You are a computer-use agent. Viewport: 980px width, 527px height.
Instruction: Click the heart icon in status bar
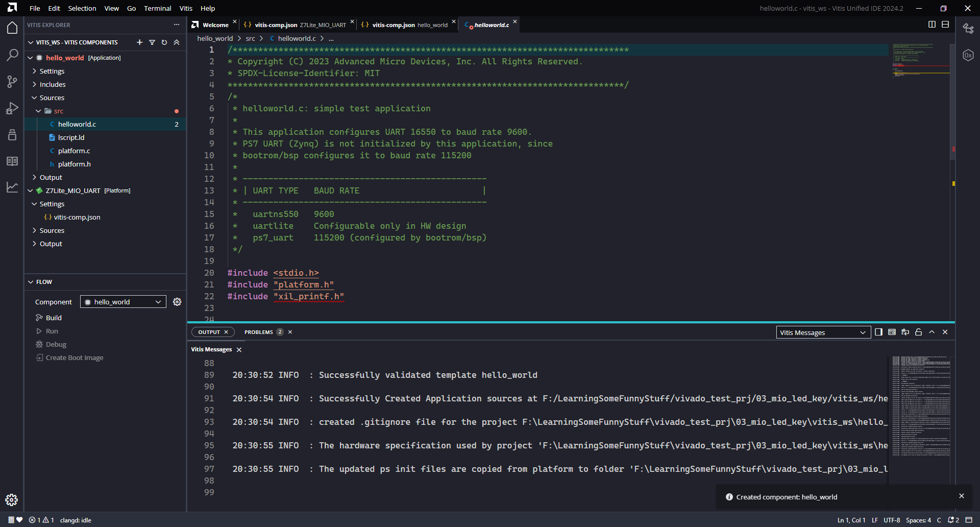(x=19, y=520)
